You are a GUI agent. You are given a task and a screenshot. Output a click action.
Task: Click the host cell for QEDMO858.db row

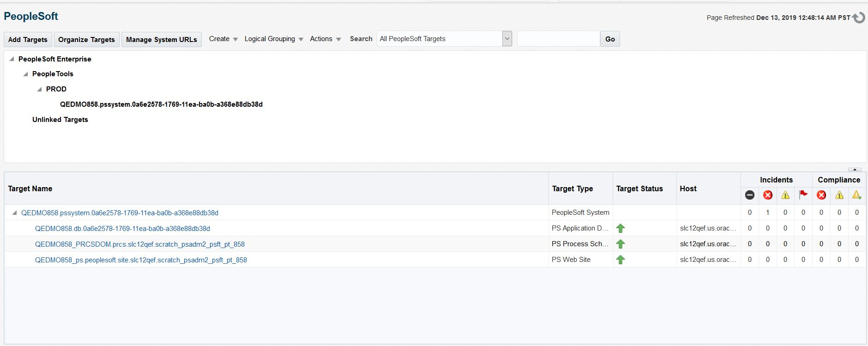pos(708,228)
